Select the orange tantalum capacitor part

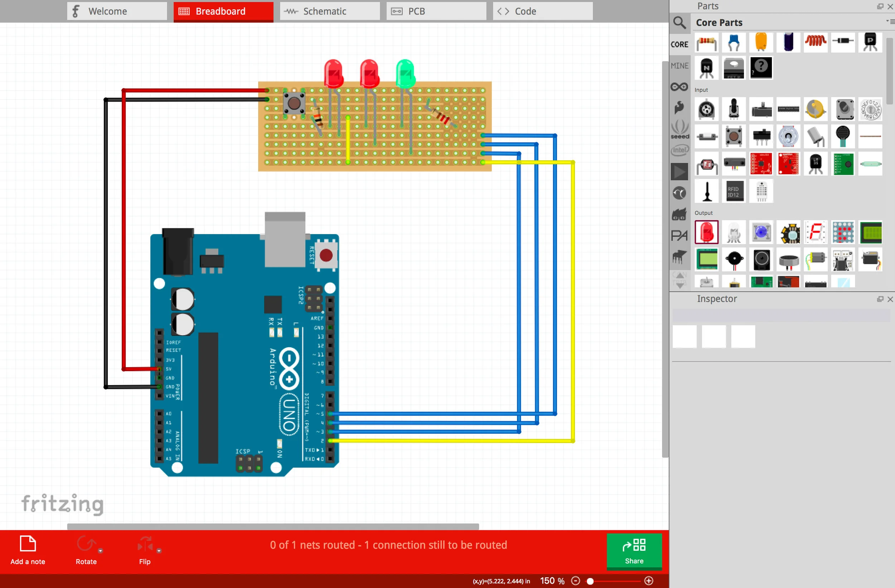coord(761,42)
